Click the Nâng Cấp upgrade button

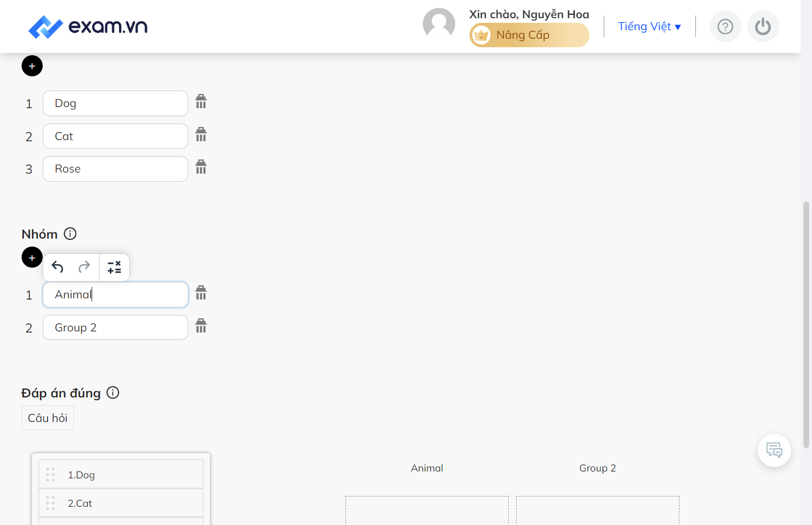(529, 35)
